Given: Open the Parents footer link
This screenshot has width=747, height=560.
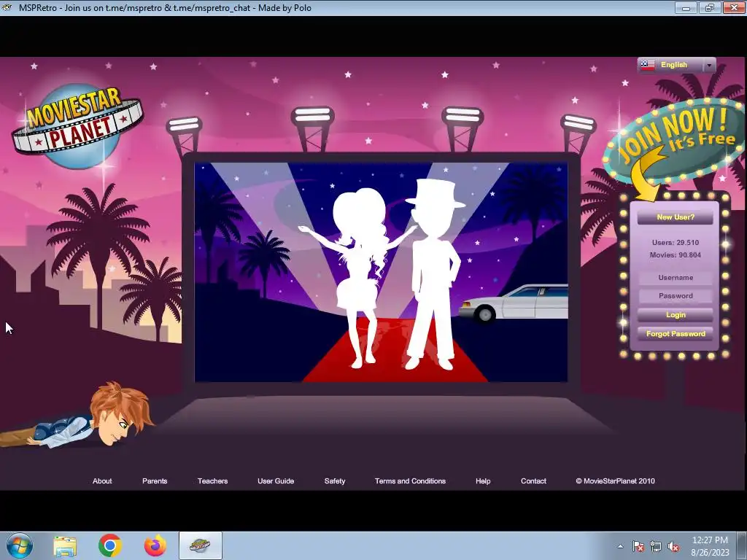Looking at the screenshot, I should point(155,481).
